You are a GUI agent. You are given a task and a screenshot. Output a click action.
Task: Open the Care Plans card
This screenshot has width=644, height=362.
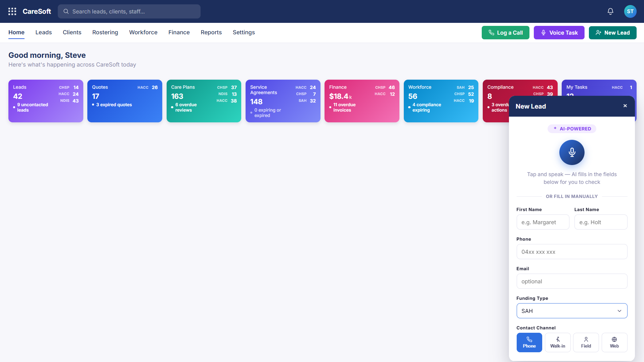(x=204, y=101)
